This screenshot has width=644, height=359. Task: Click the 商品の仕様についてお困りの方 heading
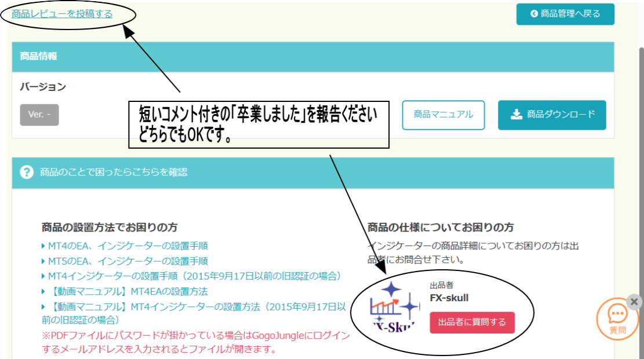point(441,227)
